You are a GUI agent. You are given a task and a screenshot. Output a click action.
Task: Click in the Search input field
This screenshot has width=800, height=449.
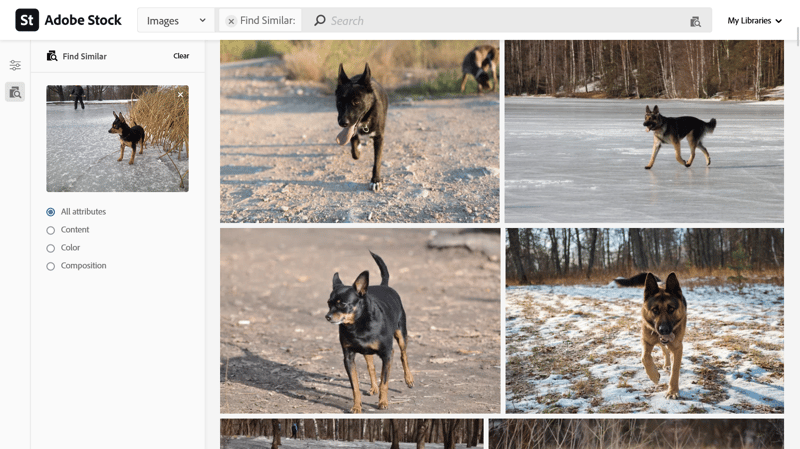[x=505, y=20]
